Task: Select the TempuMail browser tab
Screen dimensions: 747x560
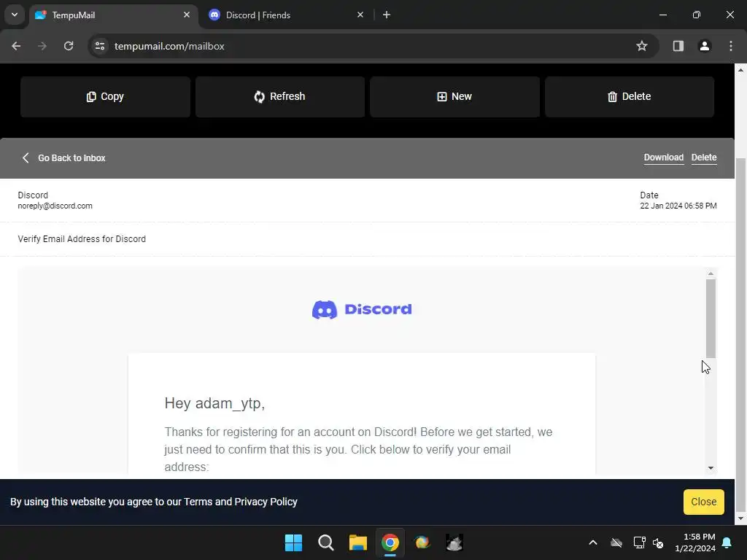Action: pos(115,15)
